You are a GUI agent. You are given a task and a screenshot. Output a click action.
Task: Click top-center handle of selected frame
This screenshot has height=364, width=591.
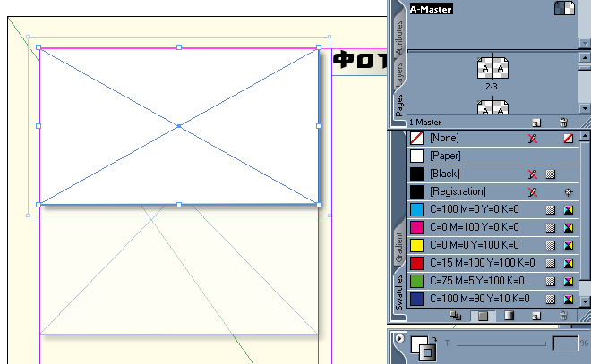pyautogui.click(x=179, y=47)
